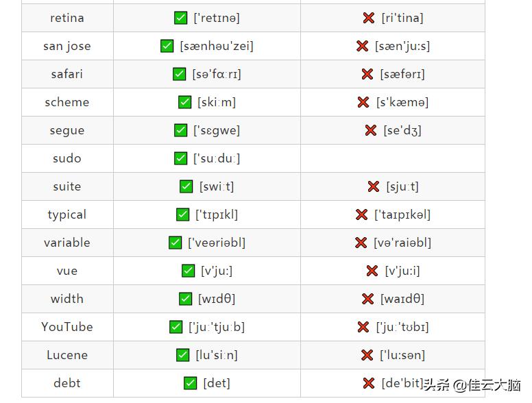Click the 头条 @佳云大脑 watermark text
532x403 pixels.
(x=471, y=385)
